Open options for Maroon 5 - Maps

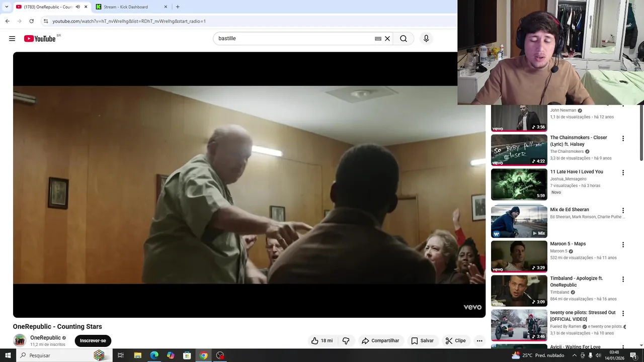click(x=623, y=245)
